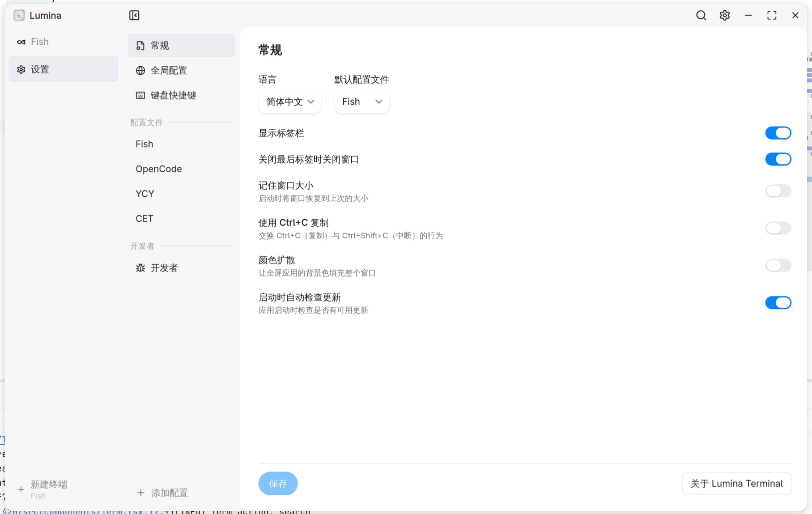This screenshot has height=514, width=812.
Task: Click the fullscreen expand icon
Action: click(x=772, y=15)
